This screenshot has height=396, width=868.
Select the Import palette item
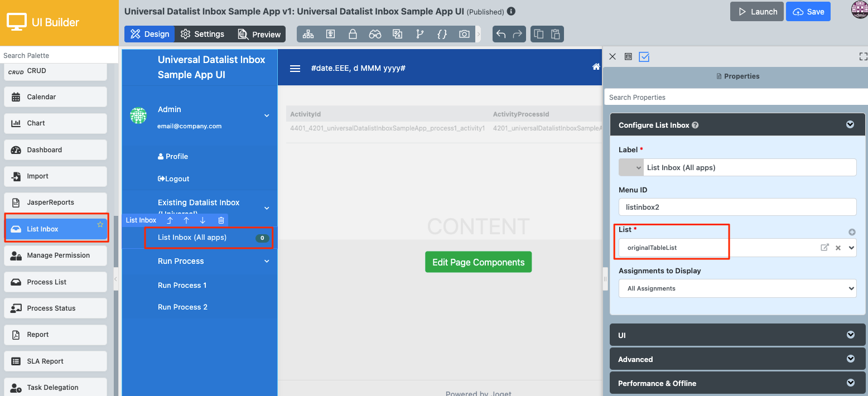55,176
